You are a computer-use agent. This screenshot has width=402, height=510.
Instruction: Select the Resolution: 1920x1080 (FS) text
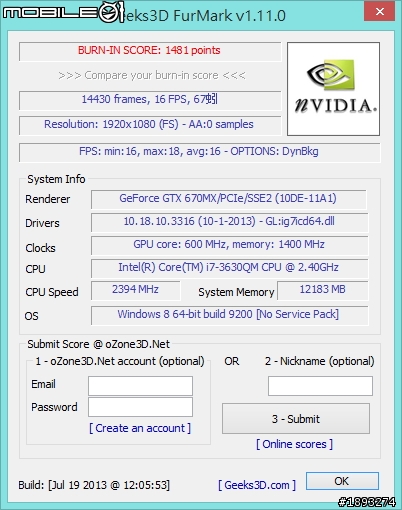click(149, 124)
